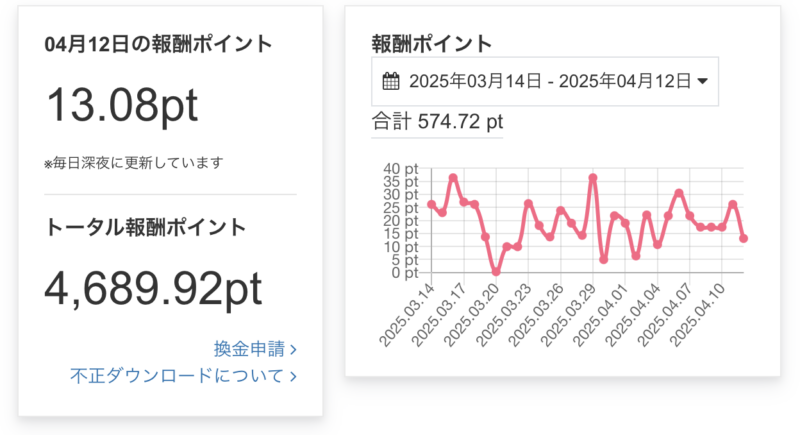
Task: Click the chevron beside 不正ダウンロードについて
Action: pos(293,376)
